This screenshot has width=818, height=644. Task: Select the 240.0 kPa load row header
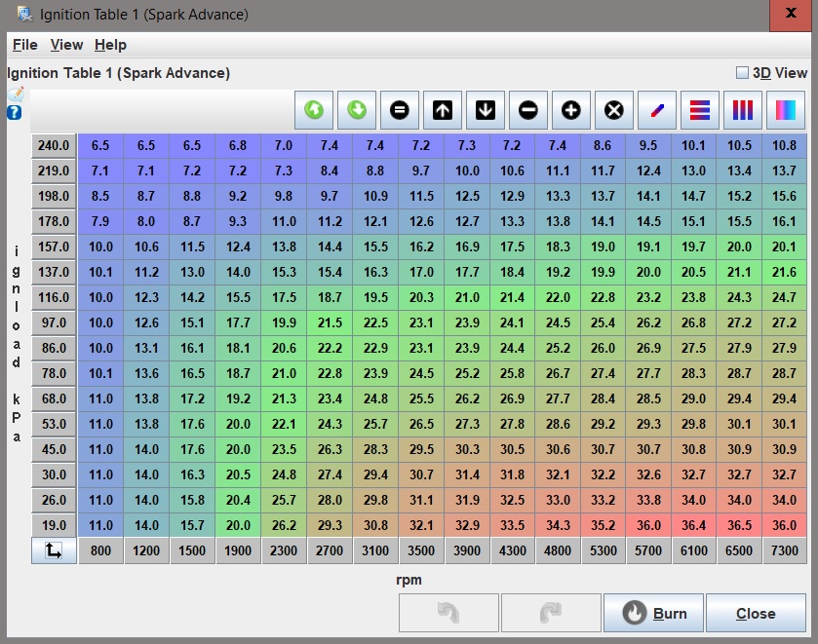[54, 146]
